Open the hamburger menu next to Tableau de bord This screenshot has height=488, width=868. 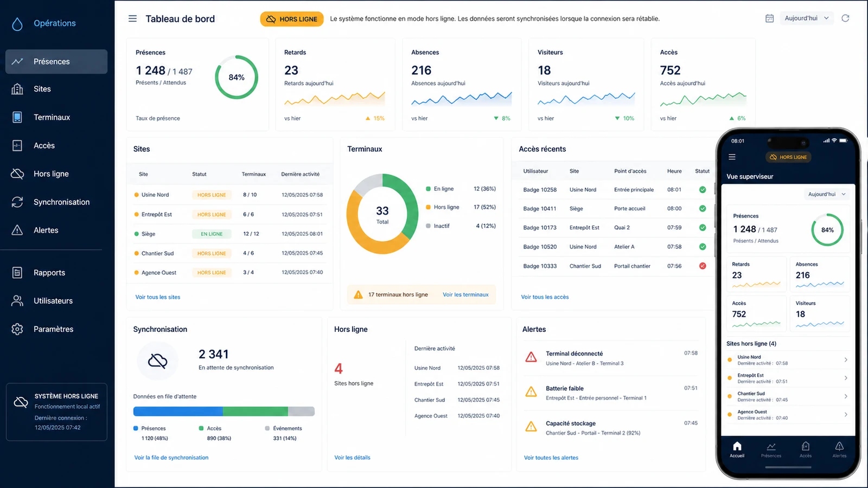[x=132, y=18]
